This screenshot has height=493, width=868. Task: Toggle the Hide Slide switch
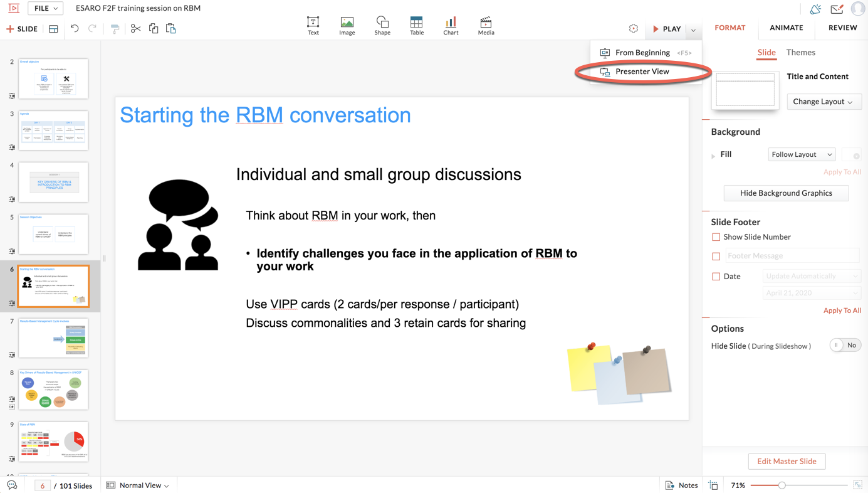[x=845, y=345]
